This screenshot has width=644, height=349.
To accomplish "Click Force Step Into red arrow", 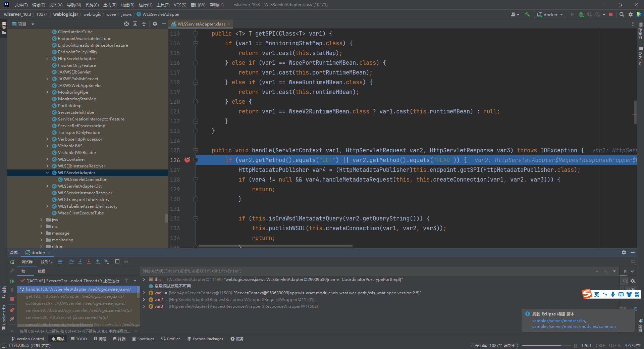I will coord(89,261).
